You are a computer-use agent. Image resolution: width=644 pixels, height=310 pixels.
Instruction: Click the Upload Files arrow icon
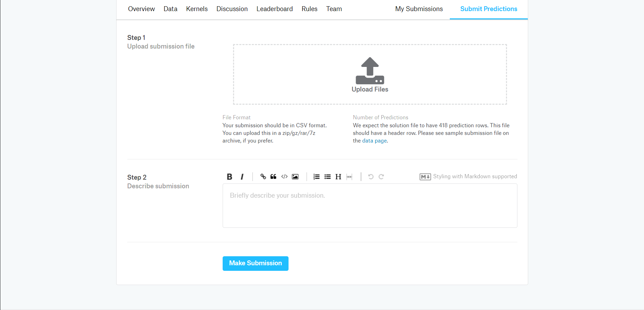370,71
